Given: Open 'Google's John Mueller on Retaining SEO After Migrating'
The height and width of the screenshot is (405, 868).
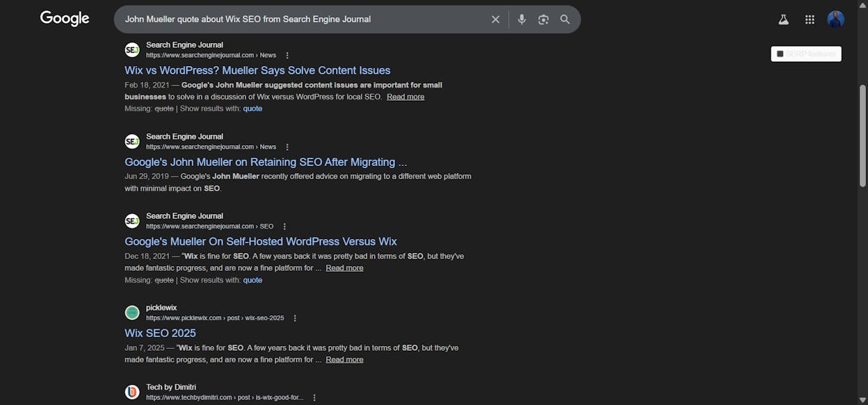Looking at the screenshot, I should pyautogui.click(x=266, y=162).
